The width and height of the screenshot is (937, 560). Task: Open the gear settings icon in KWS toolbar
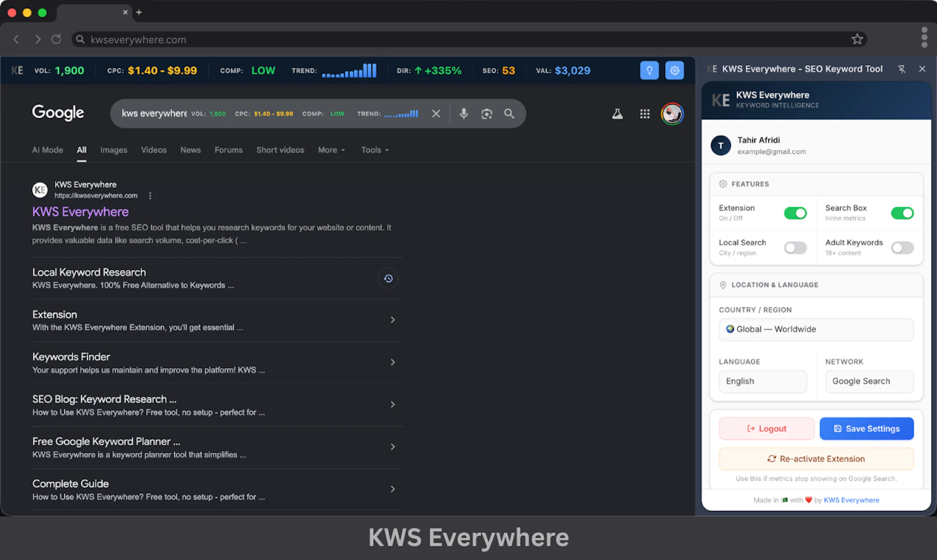675,70
